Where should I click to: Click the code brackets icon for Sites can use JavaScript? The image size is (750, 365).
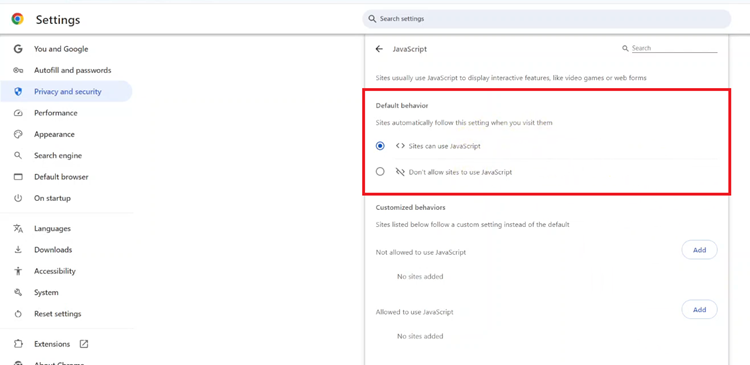tap(400, 146)
